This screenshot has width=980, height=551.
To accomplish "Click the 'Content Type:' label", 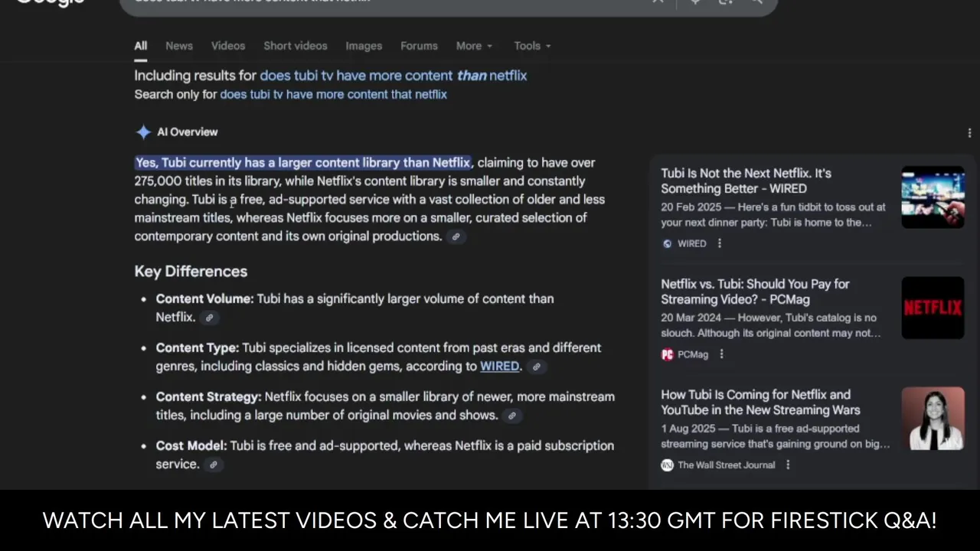I will pyautogui.click(x=198, y=348).
